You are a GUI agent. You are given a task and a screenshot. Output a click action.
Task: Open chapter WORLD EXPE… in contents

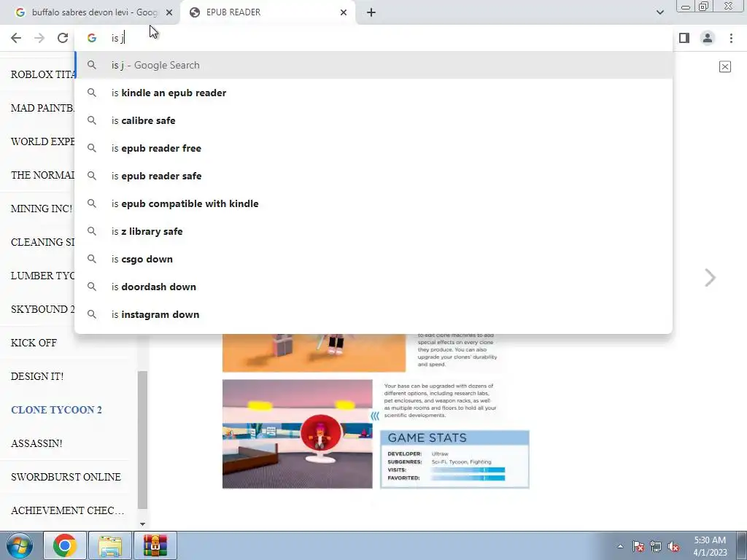click(43, 141)
